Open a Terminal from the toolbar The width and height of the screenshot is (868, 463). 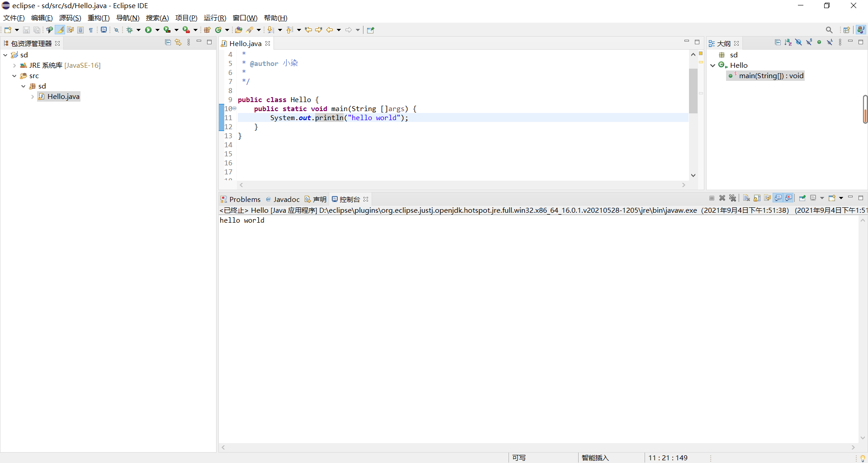104,30
